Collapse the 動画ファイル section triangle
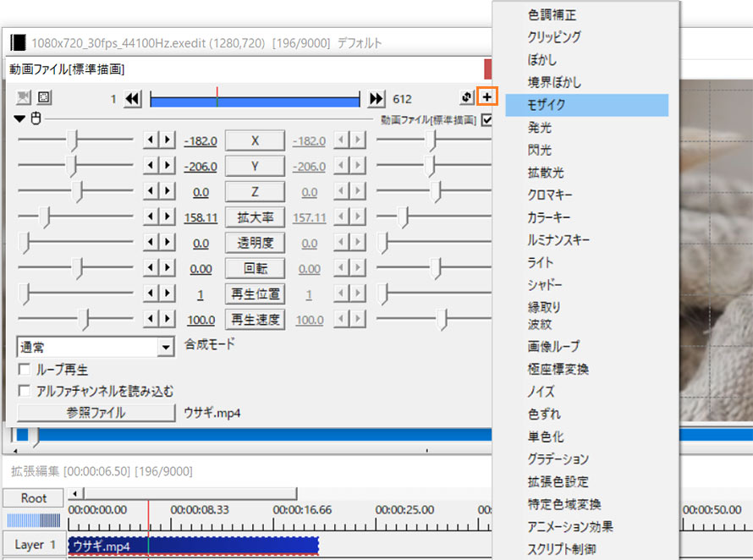Screen dimensions: 753x560 click(x=19, y=118)
